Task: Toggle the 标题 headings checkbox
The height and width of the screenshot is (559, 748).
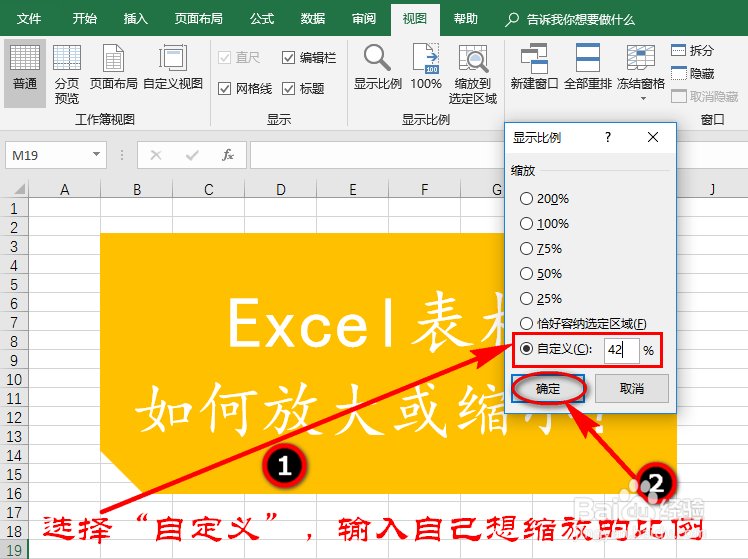Action: point(288,88)
